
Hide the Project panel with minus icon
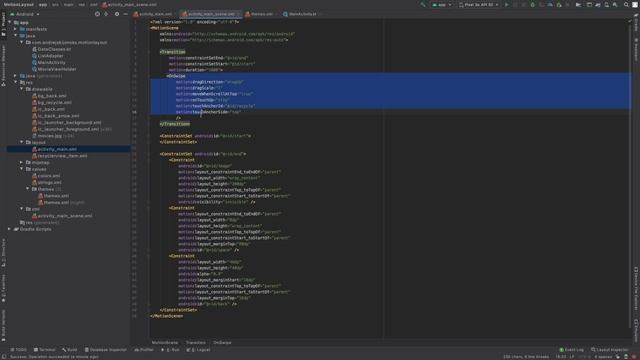pos(125,14)
